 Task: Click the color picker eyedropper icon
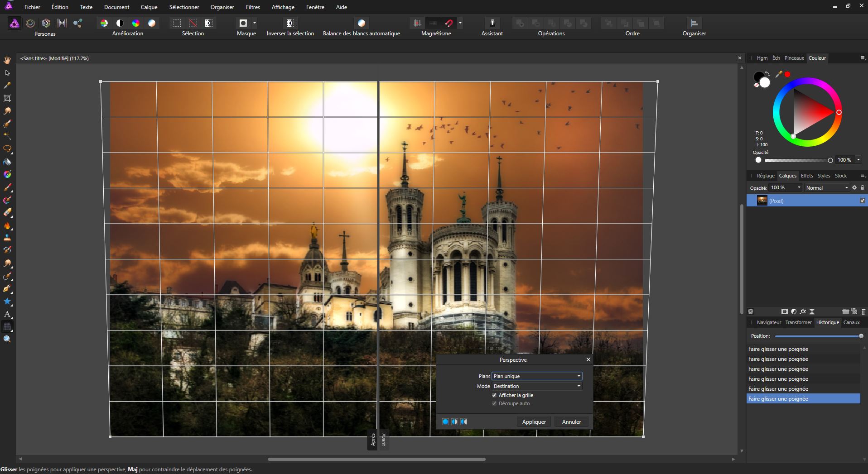(x=779, y=74)
